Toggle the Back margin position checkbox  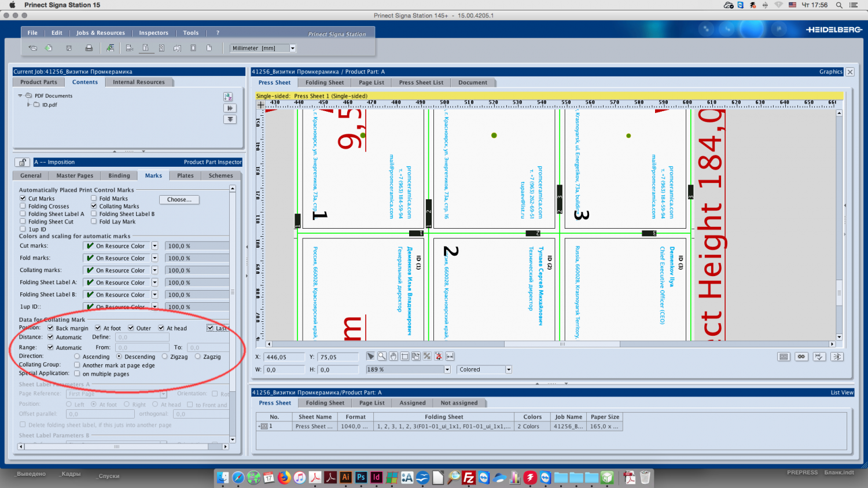(50, 328)
